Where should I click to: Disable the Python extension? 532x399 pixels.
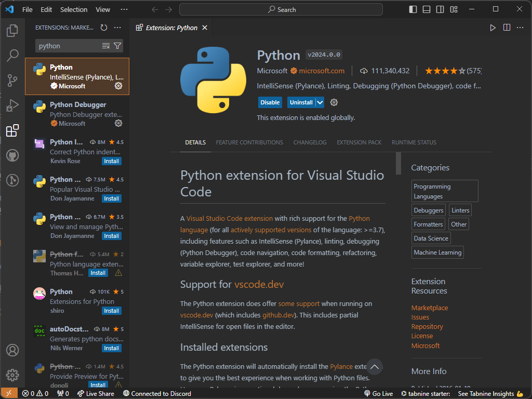[x=270, y=102]
